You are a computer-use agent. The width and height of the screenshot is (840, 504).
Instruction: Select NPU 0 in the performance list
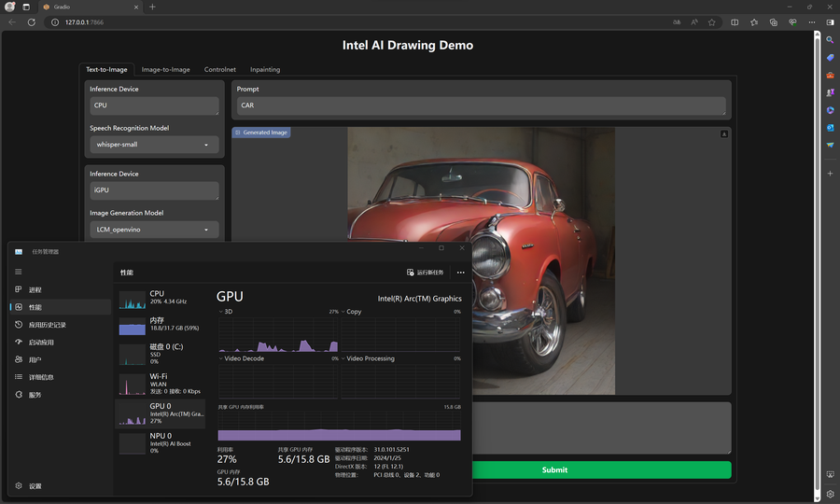tap(161, 442)
